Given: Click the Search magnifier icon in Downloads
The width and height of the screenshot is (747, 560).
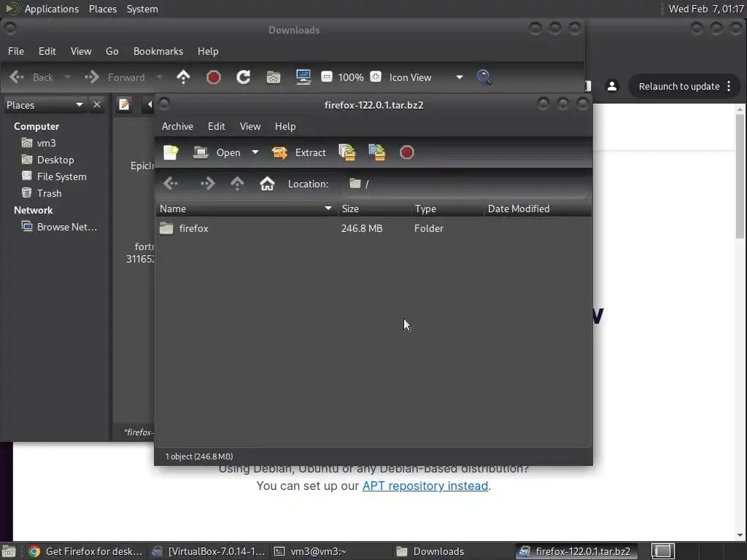Looking at the screenshot, I should point(484,77).
